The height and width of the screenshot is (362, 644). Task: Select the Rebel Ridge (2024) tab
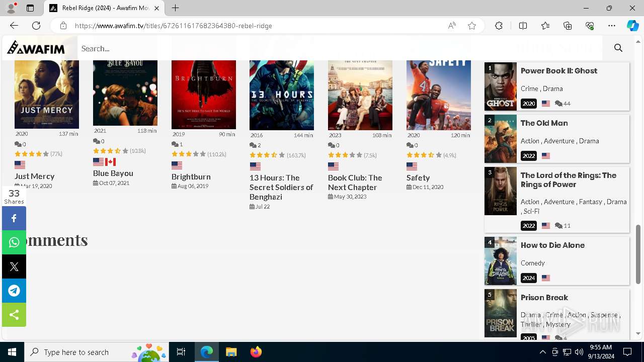pyautogui.click(x=104, y=8)
